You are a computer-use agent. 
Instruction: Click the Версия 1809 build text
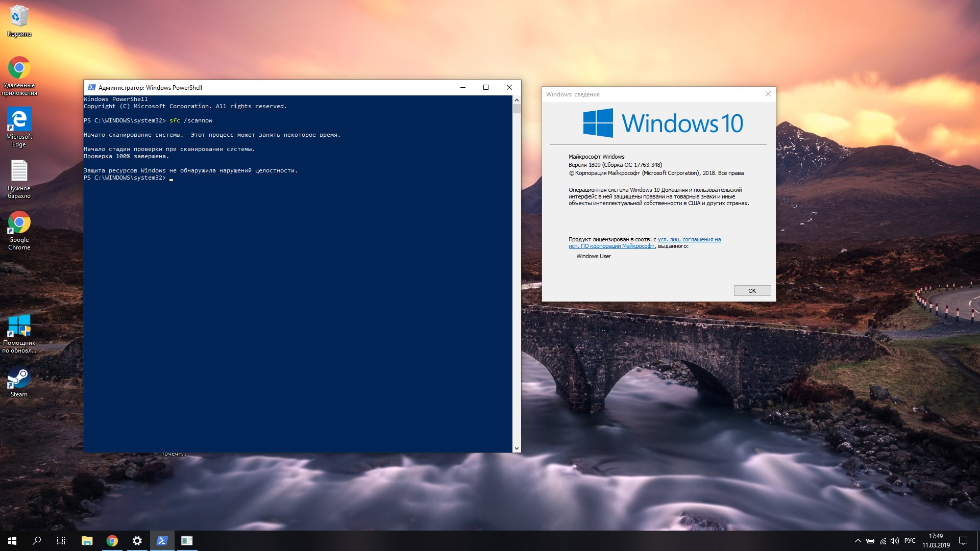[x=615, y=165]
